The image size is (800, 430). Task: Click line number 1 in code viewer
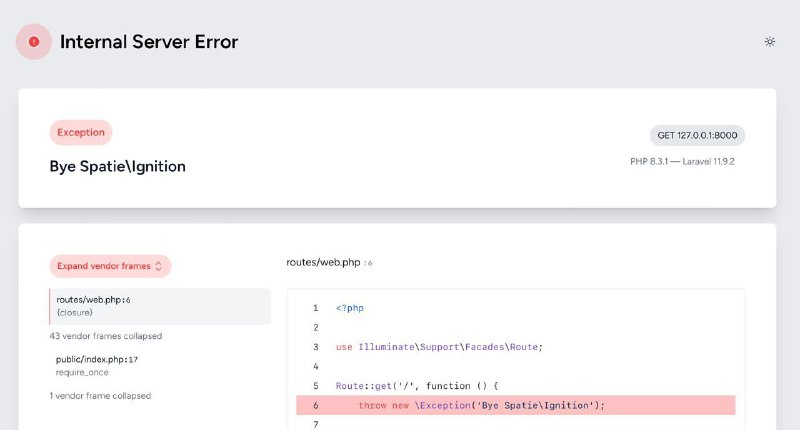(315, 308)
